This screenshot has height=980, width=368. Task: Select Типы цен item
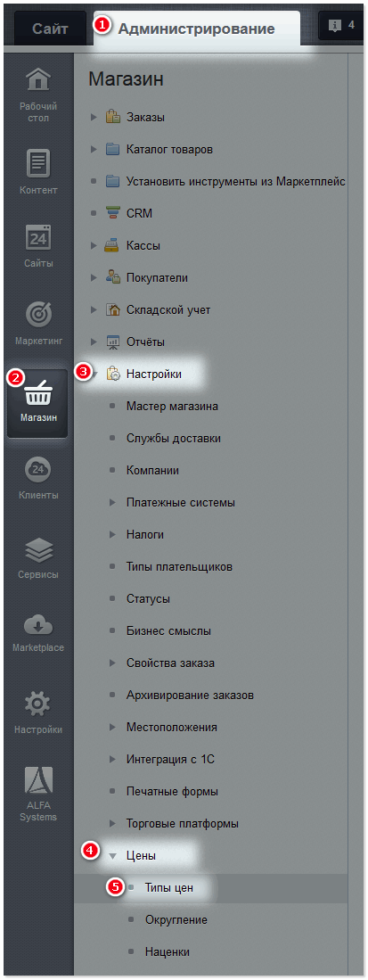pyautogui.click(x=168, y=888)
